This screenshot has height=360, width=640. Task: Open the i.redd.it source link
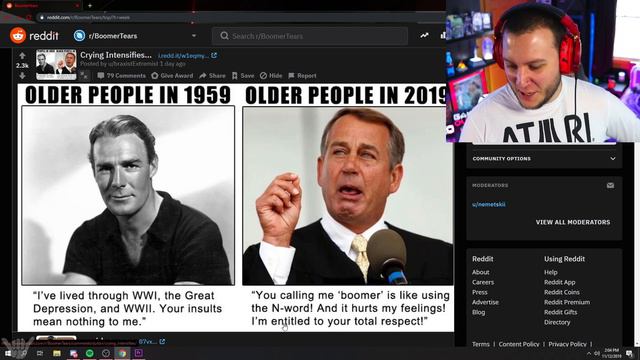pyautogui.click(x=183, y=56)
